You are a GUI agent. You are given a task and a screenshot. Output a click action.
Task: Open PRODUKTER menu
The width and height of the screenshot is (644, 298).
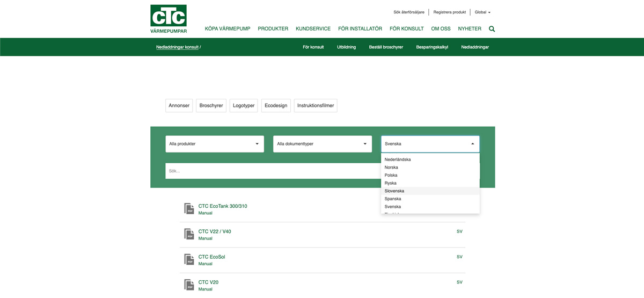[x=273, y=29]
